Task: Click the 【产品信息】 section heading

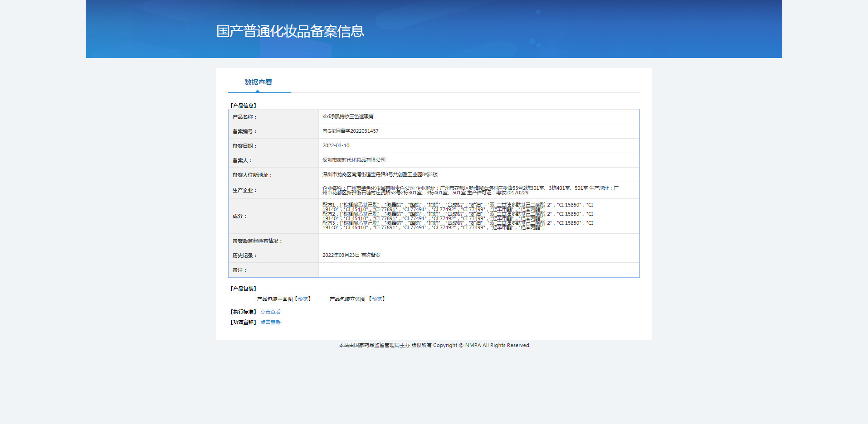Action: pos(243,106)
